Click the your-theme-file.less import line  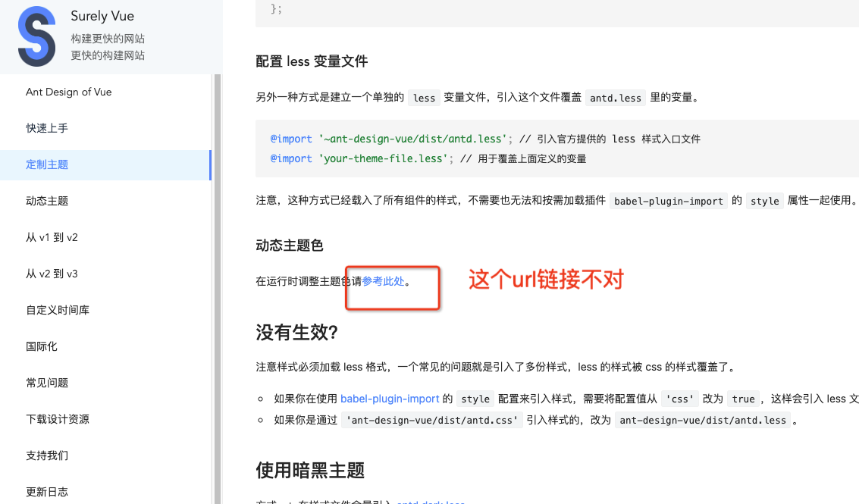click(x=428, y=159)
